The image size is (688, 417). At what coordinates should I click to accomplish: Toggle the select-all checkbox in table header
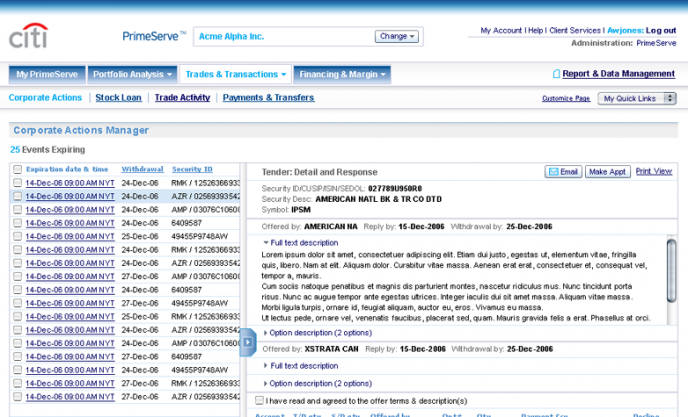click(17, 170)
